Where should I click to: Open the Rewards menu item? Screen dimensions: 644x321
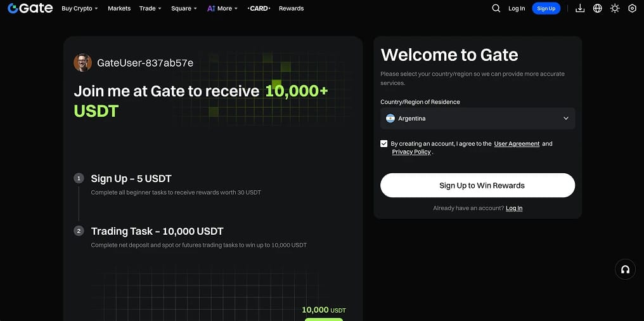click(x=291, y=8)
